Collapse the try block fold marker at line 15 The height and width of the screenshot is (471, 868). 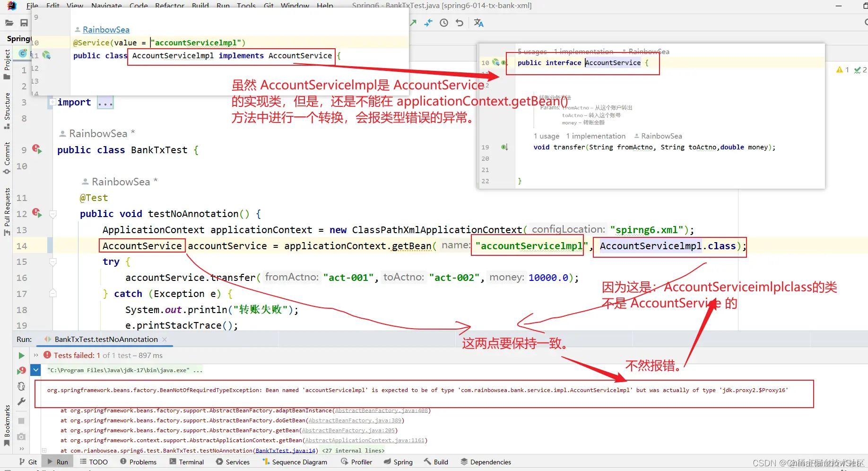click(x=53, y=262)
